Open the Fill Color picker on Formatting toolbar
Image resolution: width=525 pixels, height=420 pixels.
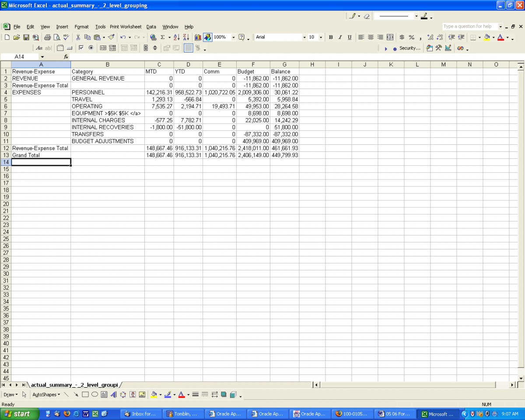486,37
